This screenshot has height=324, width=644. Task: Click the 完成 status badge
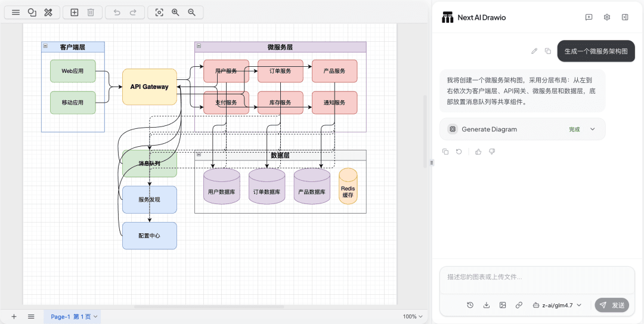(x=574, y=129)
